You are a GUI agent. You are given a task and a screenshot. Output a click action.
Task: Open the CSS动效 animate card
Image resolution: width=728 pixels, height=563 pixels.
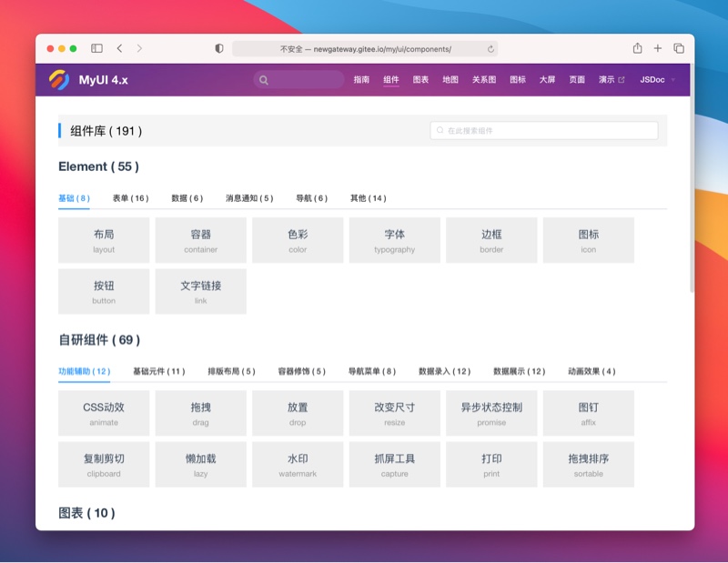pyautogui.click(x=104, y=413)
